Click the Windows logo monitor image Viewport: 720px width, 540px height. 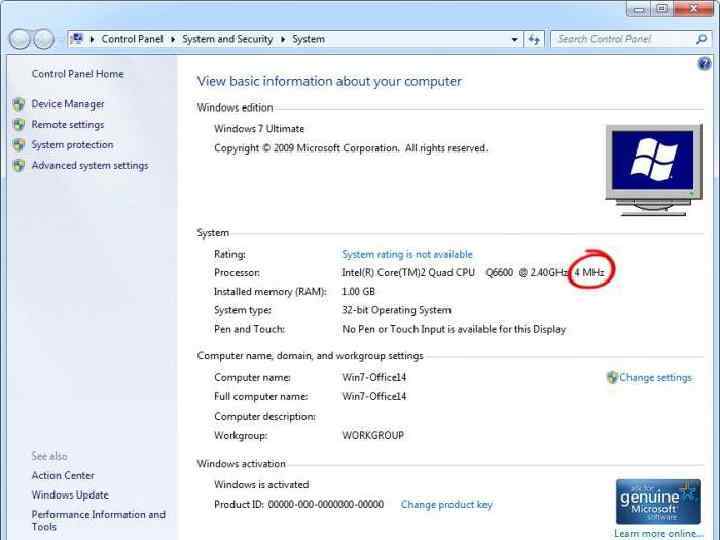654,170
